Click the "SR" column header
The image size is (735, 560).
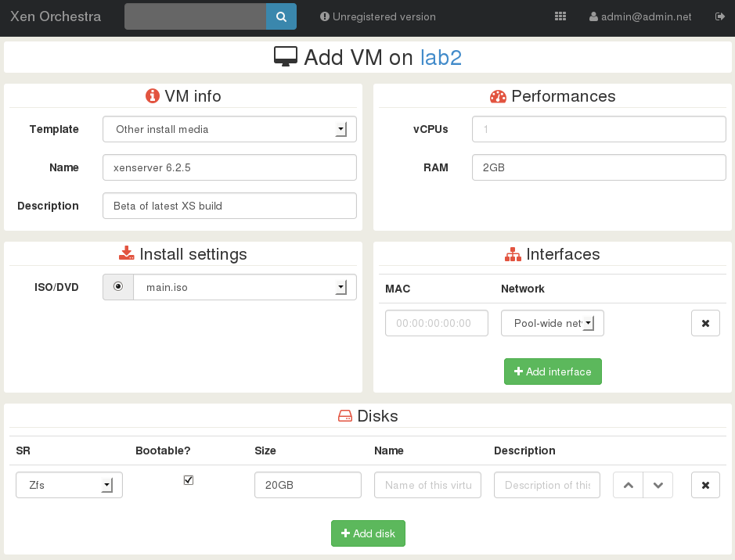click(x=23, y=451)
